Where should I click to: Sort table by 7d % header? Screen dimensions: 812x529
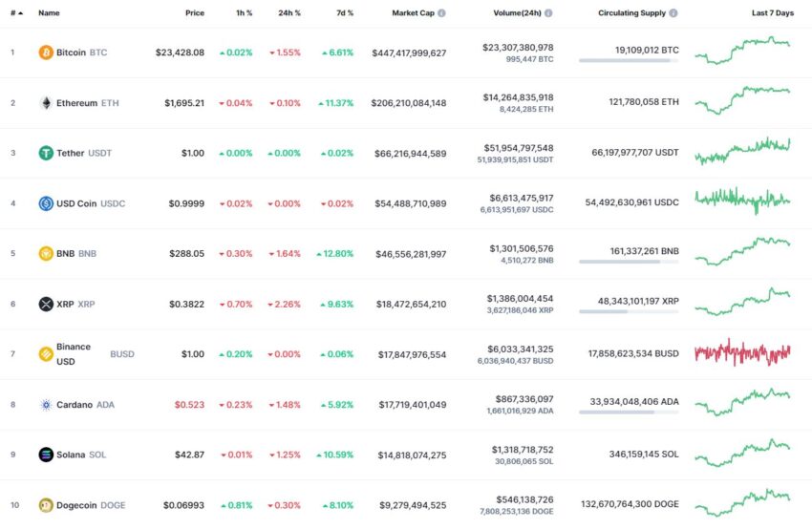point(345,13)
